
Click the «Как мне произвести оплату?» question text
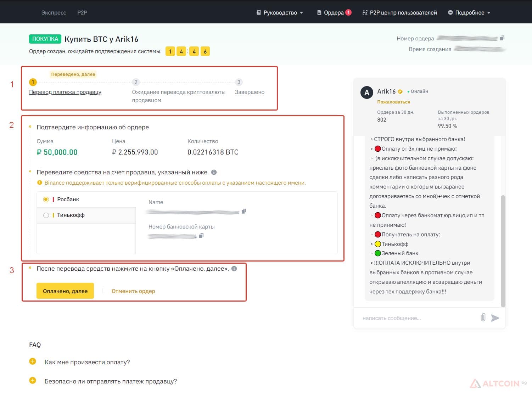click(87, 362)
